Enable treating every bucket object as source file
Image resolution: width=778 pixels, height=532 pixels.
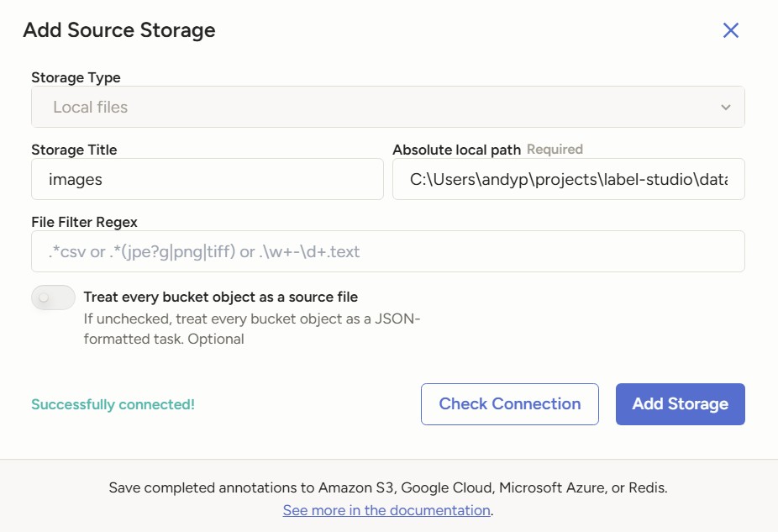[52, 298]
